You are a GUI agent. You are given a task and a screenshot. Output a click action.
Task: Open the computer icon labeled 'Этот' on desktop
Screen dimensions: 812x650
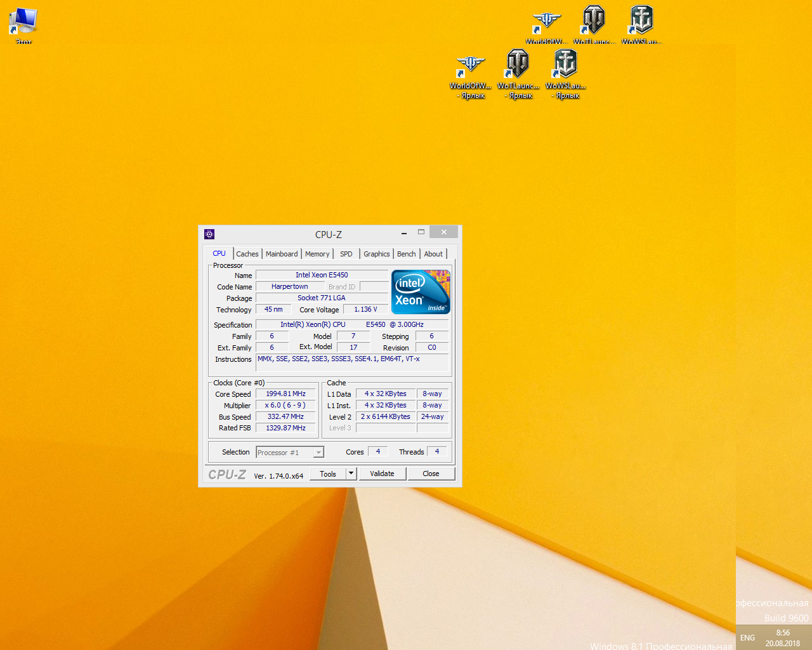23,25
